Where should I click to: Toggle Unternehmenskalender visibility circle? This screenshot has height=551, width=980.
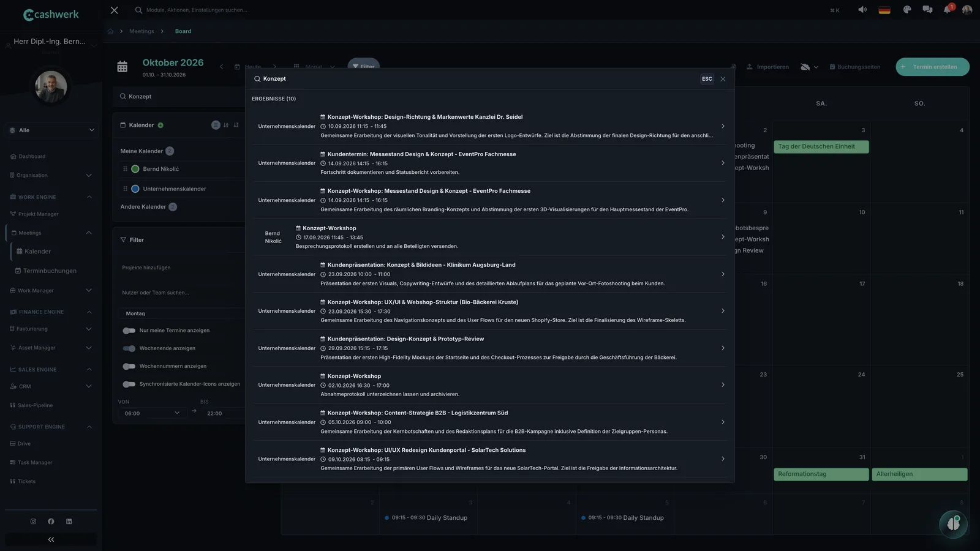tap(135, 189)
